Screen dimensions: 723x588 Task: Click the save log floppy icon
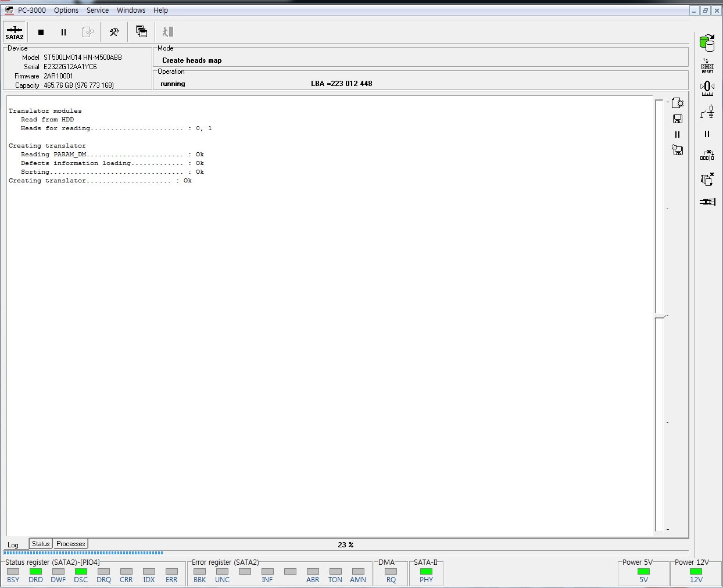tap(678, 119)
